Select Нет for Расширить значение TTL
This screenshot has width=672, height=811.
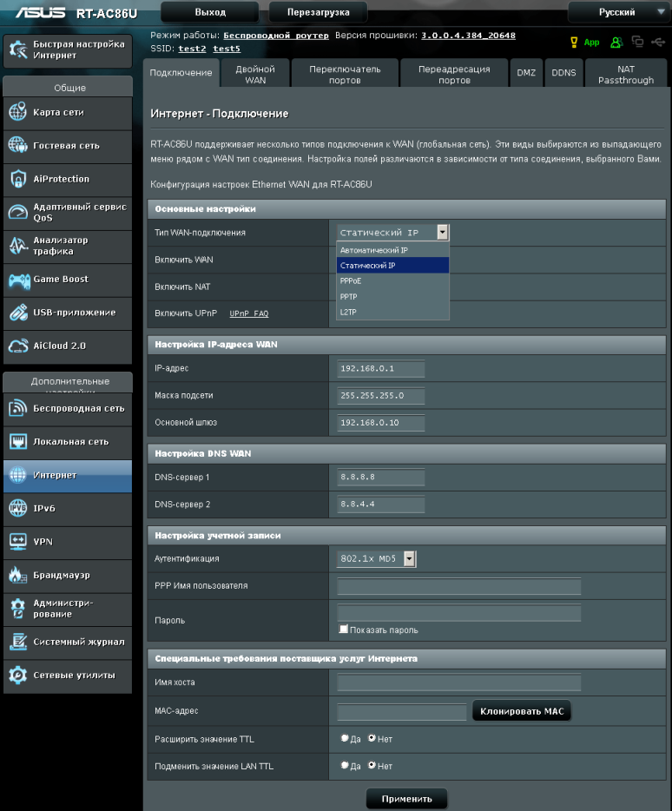[x=372, y=738]
